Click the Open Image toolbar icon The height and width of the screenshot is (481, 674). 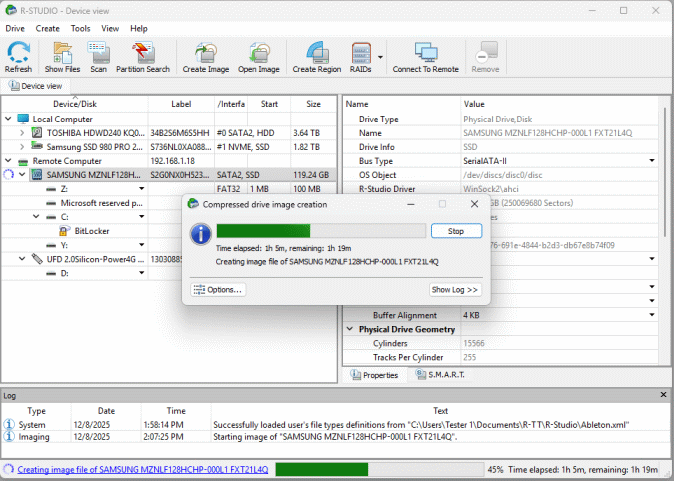(x=258, y=57)
